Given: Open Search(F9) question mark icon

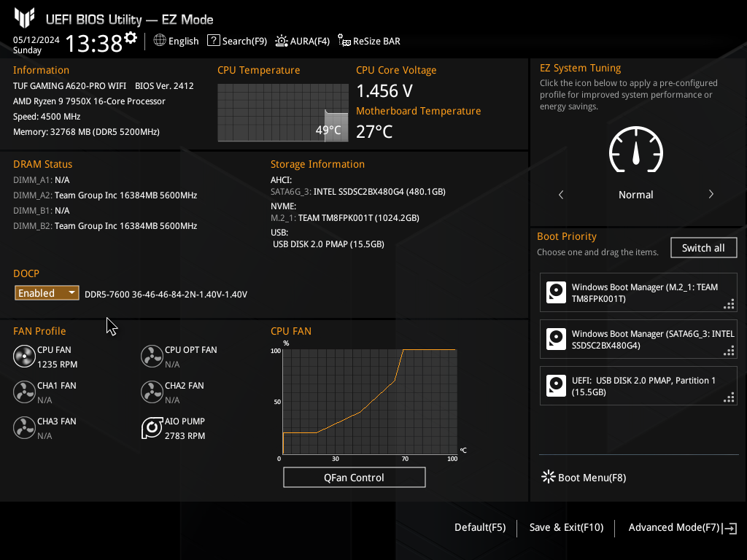Looking at the screenshot, I should click(x=214, y=41).
